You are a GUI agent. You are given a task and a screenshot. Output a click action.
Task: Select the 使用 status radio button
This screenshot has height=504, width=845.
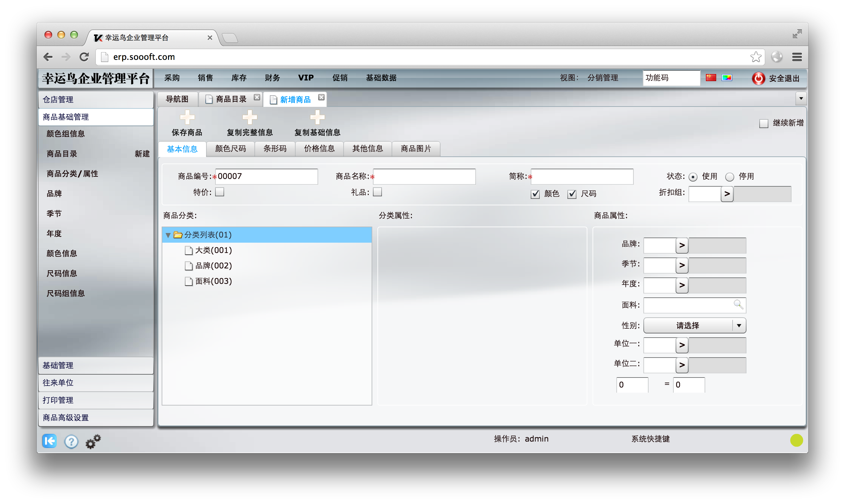click(x=693, y=177)
